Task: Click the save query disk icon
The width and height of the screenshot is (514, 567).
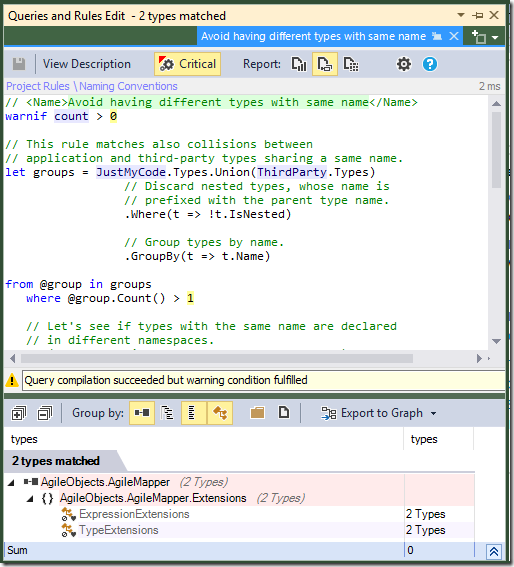Action: 19,64
